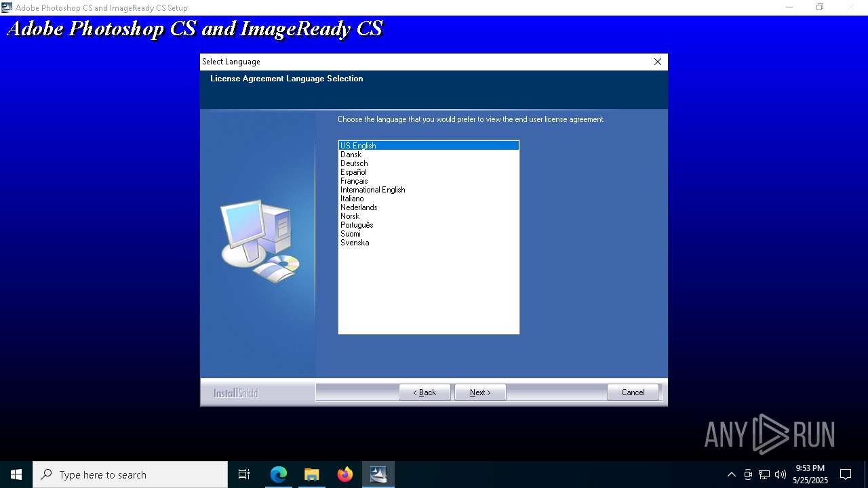Screen dimensions: 868x488
Task: Select US English in the language list
Action: (429, 146)
